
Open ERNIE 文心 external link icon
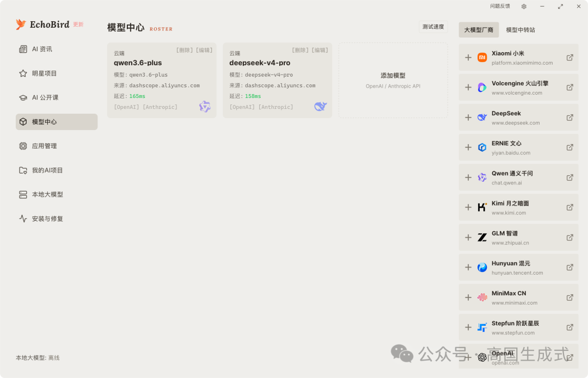[569, 147]
